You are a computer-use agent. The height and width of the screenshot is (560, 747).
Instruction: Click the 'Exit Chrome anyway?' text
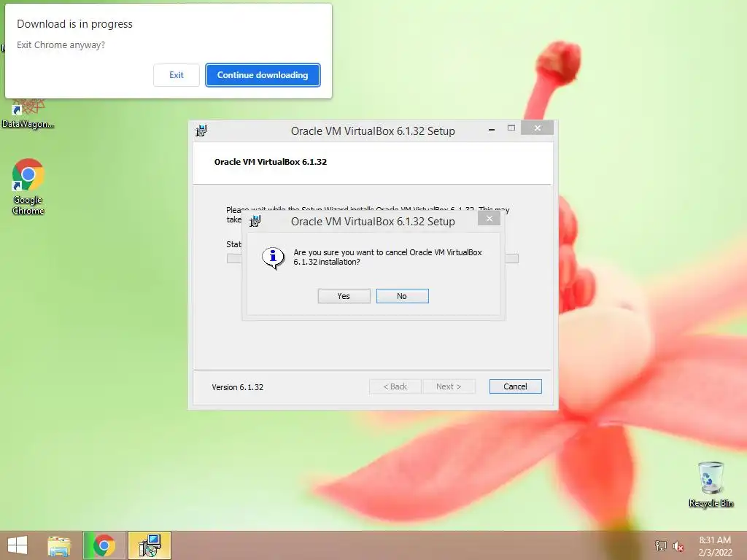pyautogui.click(x=61, y=44)
